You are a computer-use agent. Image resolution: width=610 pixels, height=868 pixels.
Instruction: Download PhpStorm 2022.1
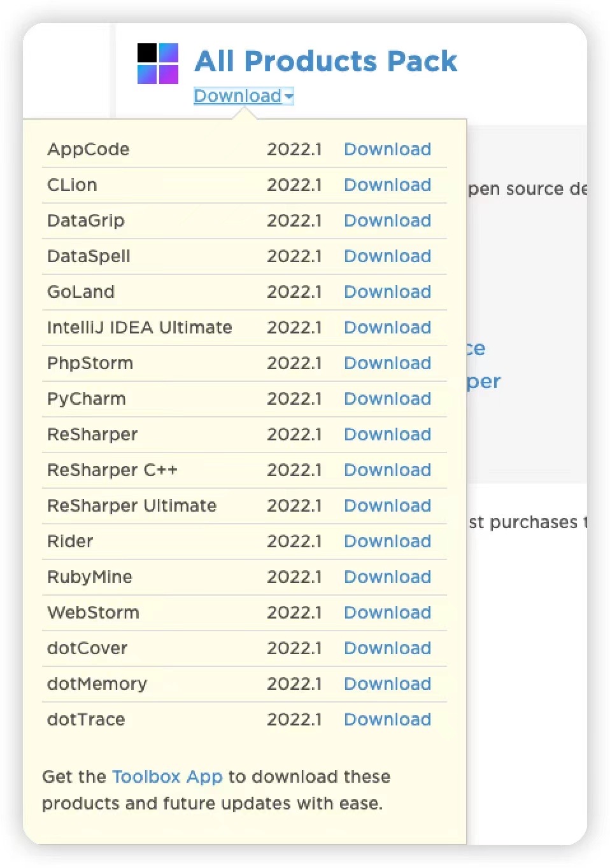[387, 363]
